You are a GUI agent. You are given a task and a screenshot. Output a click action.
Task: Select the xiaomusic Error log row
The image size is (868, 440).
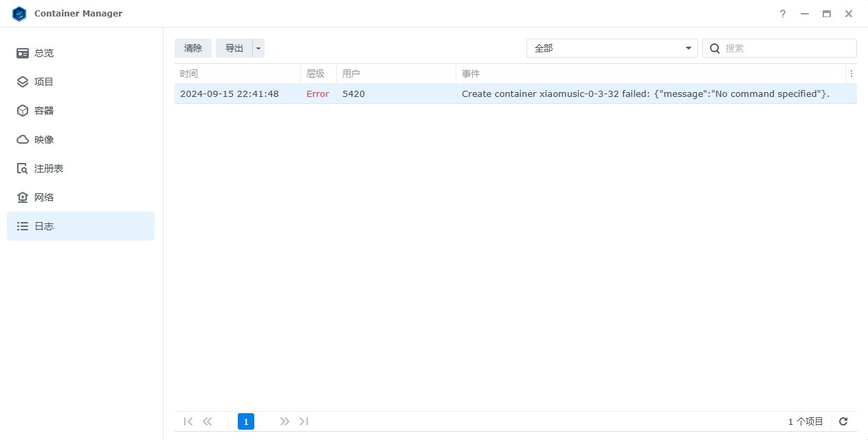coord(515,94)
